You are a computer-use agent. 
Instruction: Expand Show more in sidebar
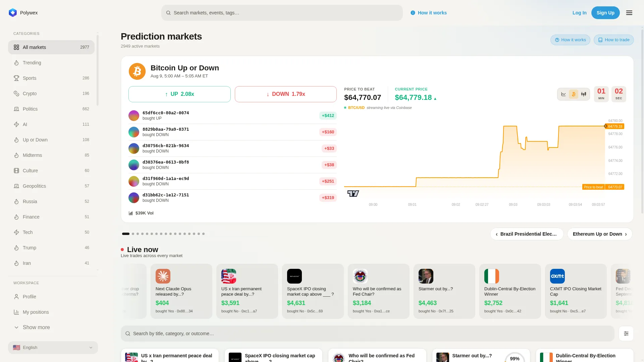coord(53,327)
